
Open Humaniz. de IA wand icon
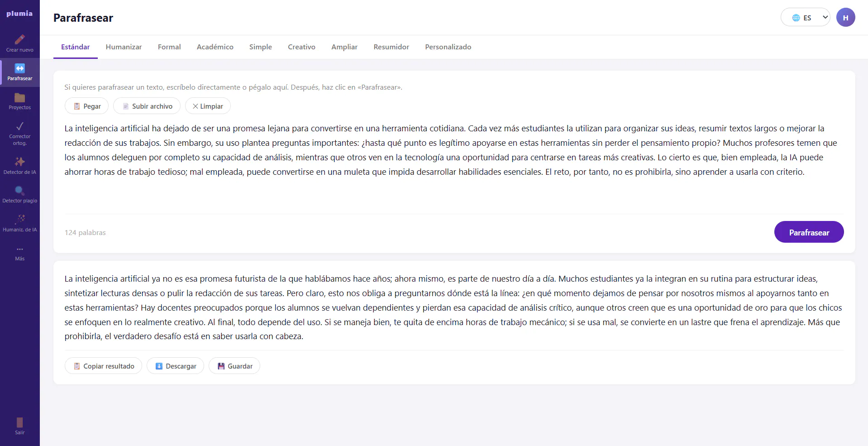pyautogui.click(x=19, y=219)
